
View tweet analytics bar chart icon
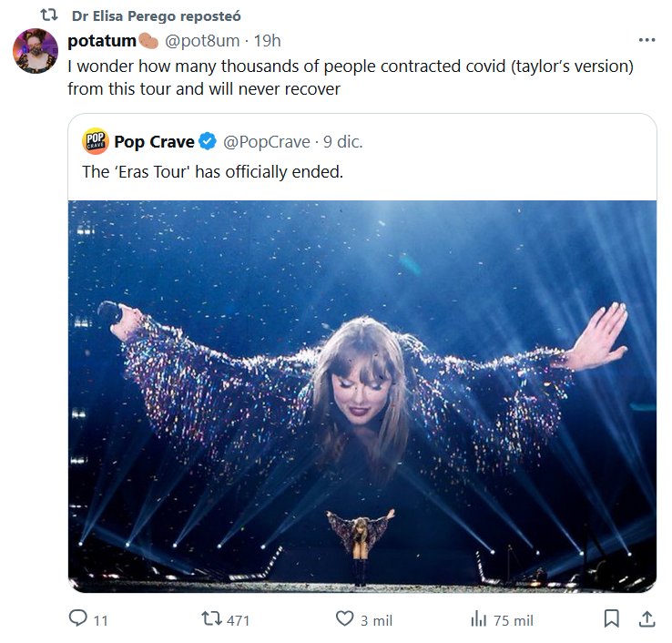coord(479,619)
